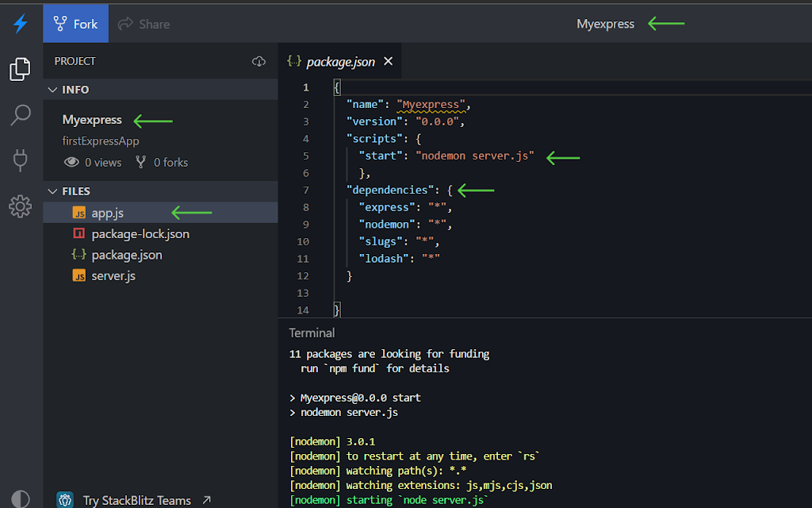Click the "nodemon server.js" terminal line
812x508 pixels.
pyautogui.click(x=344, y=413)
